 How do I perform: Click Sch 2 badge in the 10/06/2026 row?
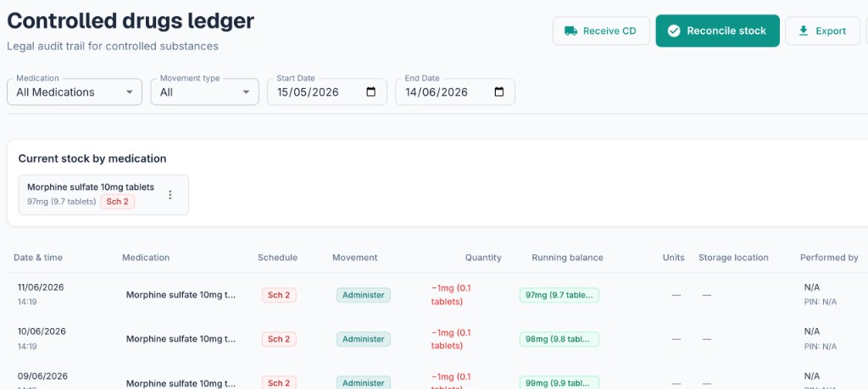tap(279, 339)
